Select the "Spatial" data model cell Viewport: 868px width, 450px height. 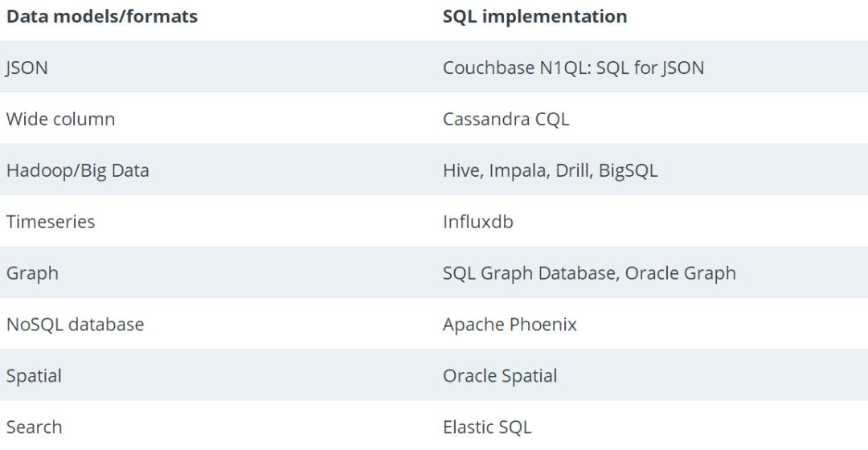34,376
